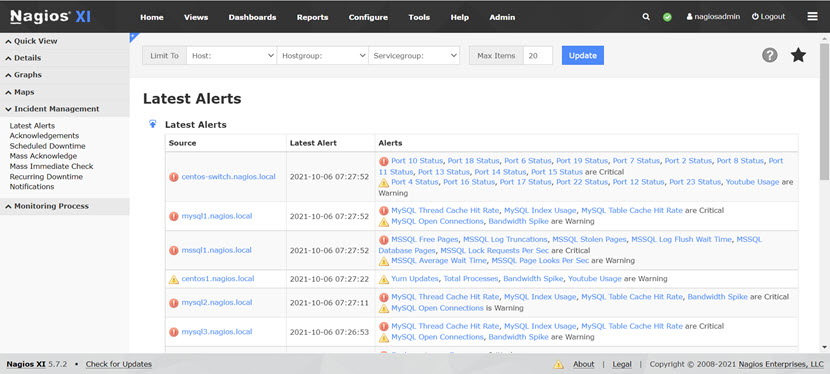The image size is (830, 374).
Task: Open the hamburger menu icon
Action: tap(813, 16)
